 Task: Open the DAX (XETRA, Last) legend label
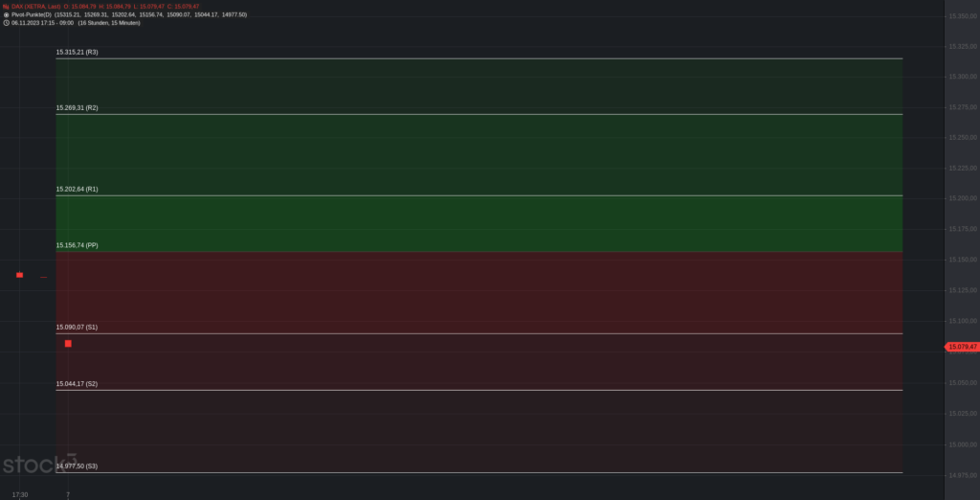(x=36, y=7)
